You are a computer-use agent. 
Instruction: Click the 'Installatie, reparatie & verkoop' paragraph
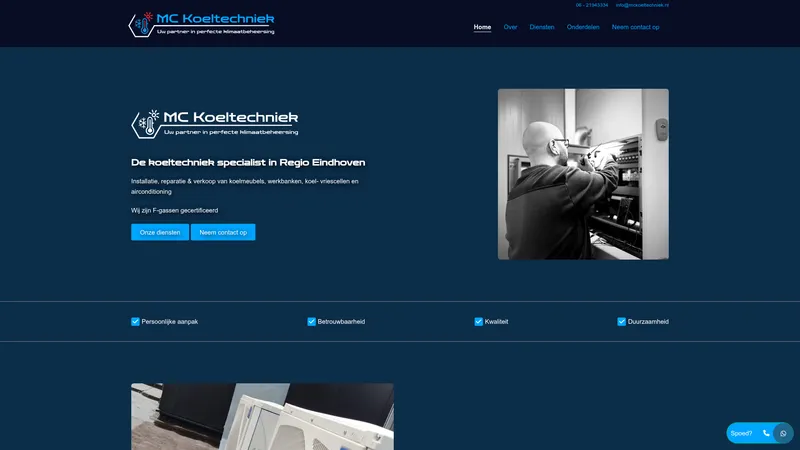point(245,186)
